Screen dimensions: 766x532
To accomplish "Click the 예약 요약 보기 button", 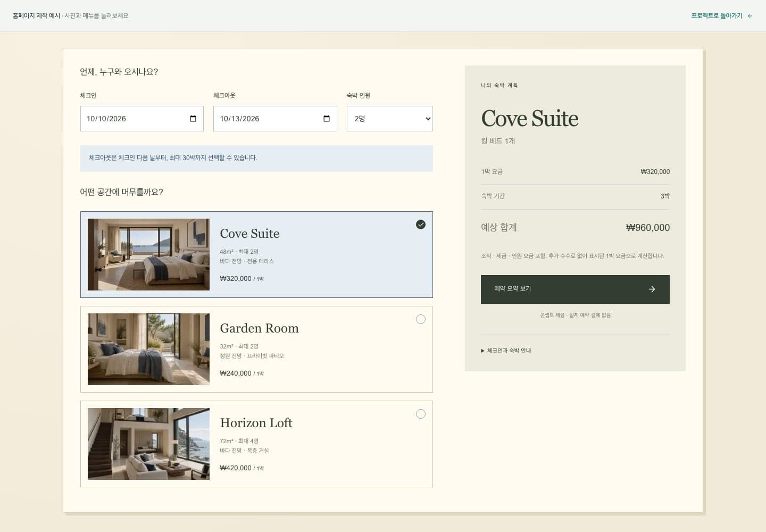I will [575, 289].
